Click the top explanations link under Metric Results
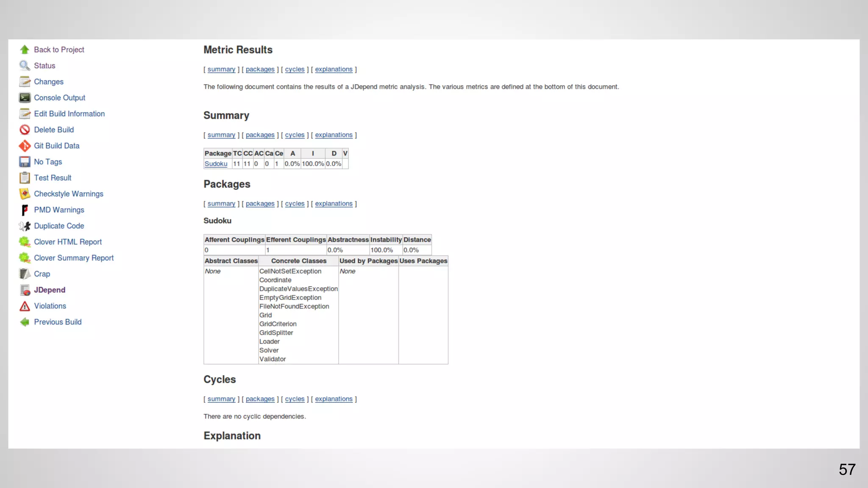Screen dimensions: 868x488 pos(334,69)
